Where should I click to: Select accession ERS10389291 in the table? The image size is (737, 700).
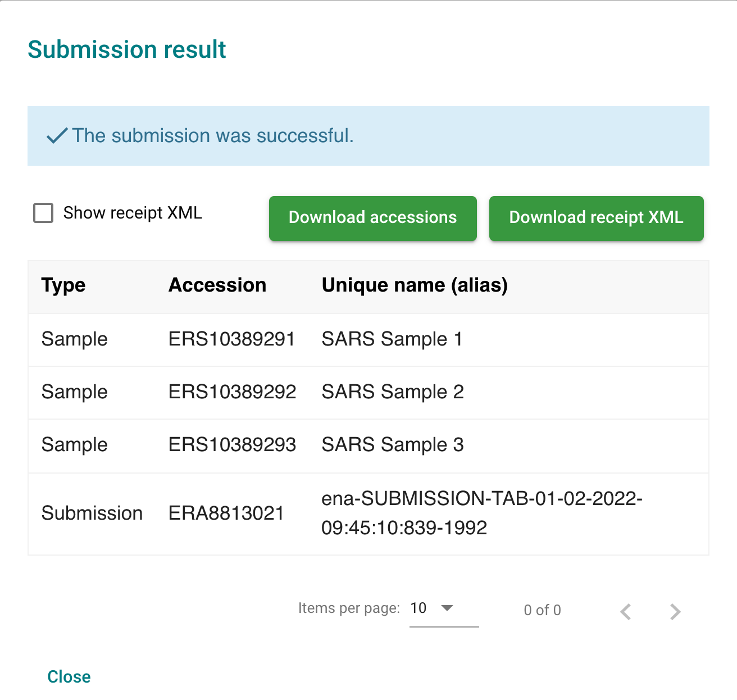coord(231,339)
